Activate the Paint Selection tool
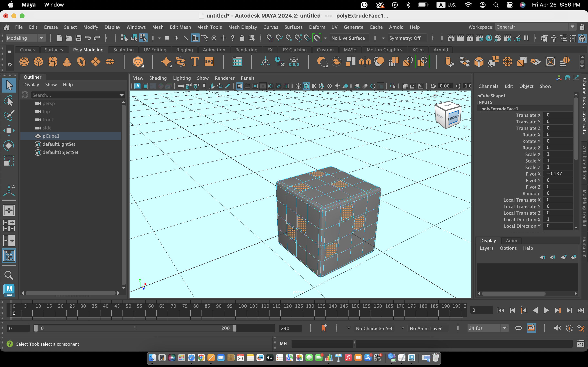The width and height of the screenshot is (588, 367). coord(9,115)
